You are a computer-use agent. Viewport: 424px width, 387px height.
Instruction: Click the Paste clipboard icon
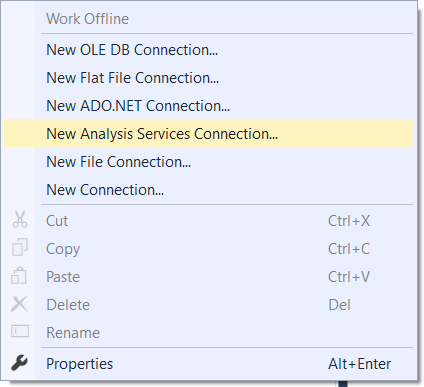[x=19, y=276]
